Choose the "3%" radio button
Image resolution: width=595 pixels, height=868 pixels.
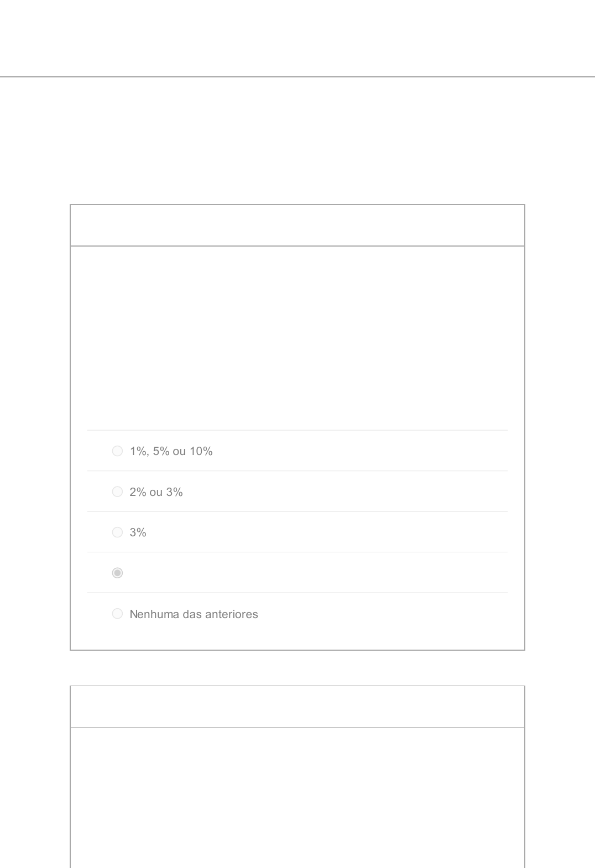tap(117, 532)
